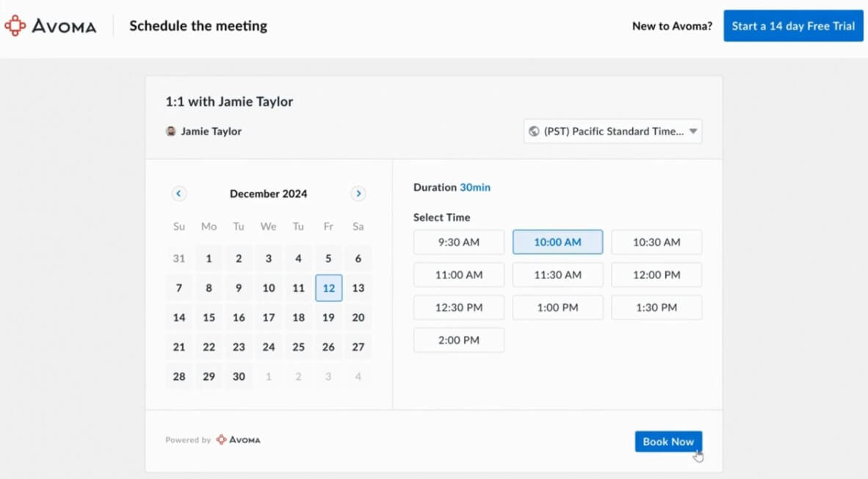Screen dimensions: 868x479
Task: Click the 'Select Time' label
Action: (442, 217)
